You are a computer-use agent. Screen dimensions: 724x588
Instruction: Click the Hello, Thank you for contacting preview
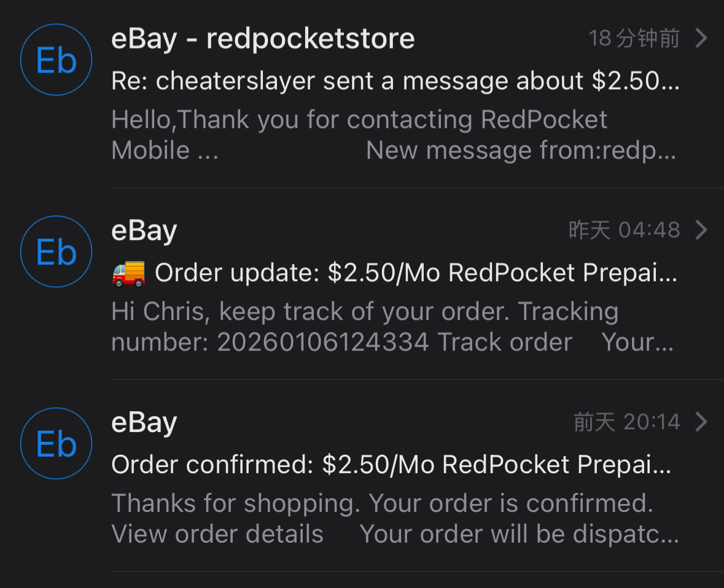[359, 120]
